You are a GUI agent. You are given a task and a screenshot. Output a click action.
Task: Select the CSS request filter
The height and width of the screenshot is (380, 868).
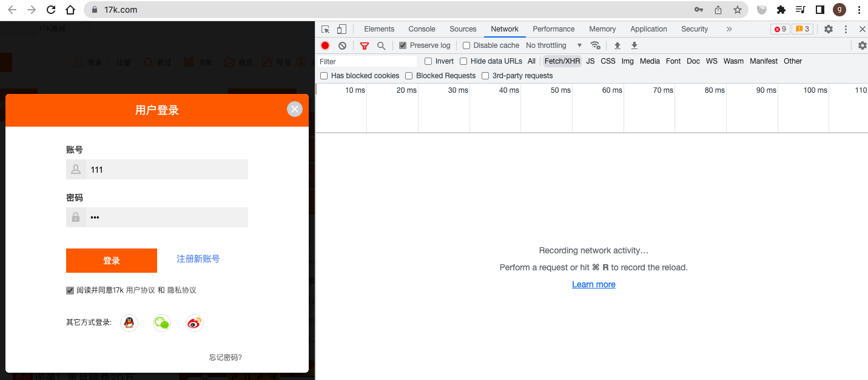point(608,61)
